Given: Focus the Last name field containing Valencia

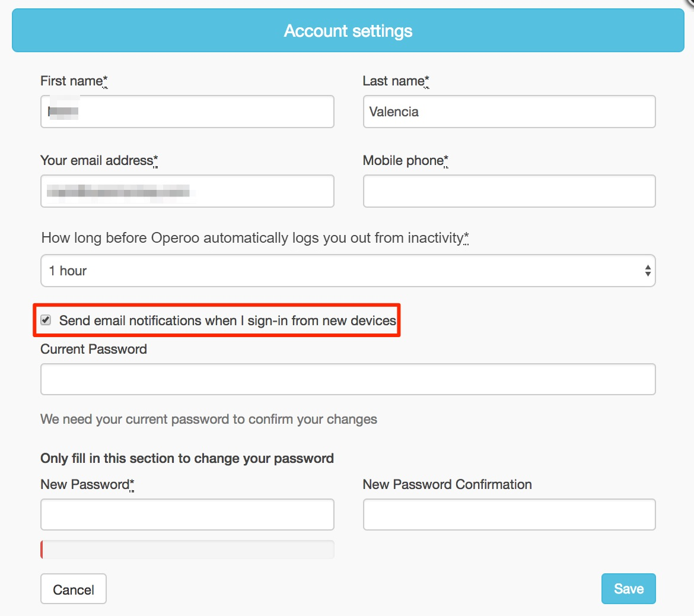Looking at the screenshot, I should pos(509,112).
